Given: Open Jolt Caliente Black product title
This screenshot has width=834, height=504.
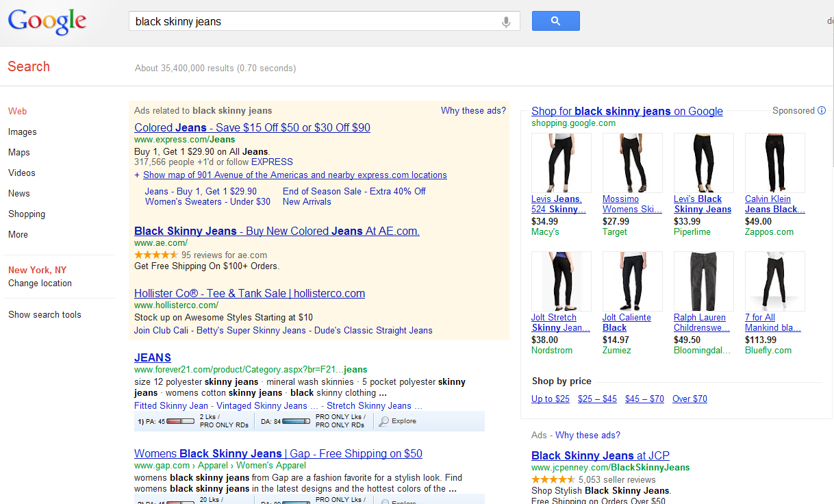Looking at the screenshot, I should [627, 323].
